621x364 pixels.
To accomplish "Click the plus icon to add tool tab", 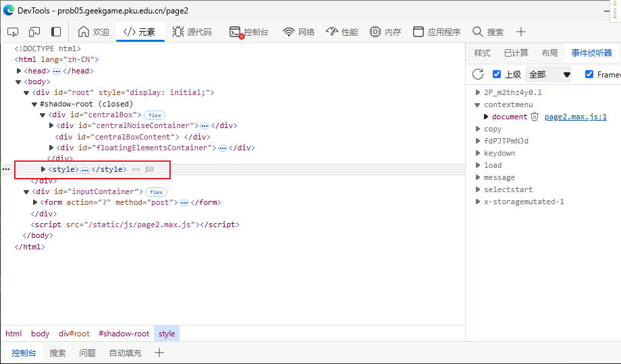I will pos(520,32).
